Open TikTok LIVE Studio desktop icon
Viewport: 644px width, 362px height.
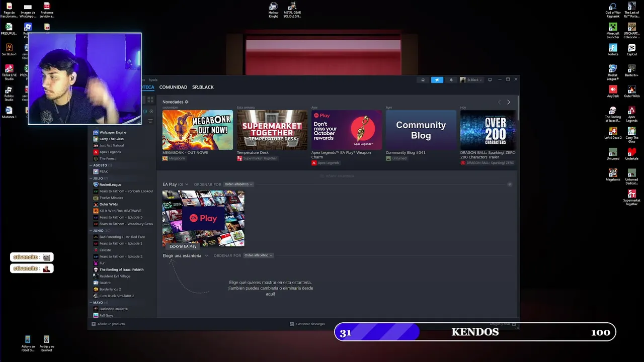point(9,72)
